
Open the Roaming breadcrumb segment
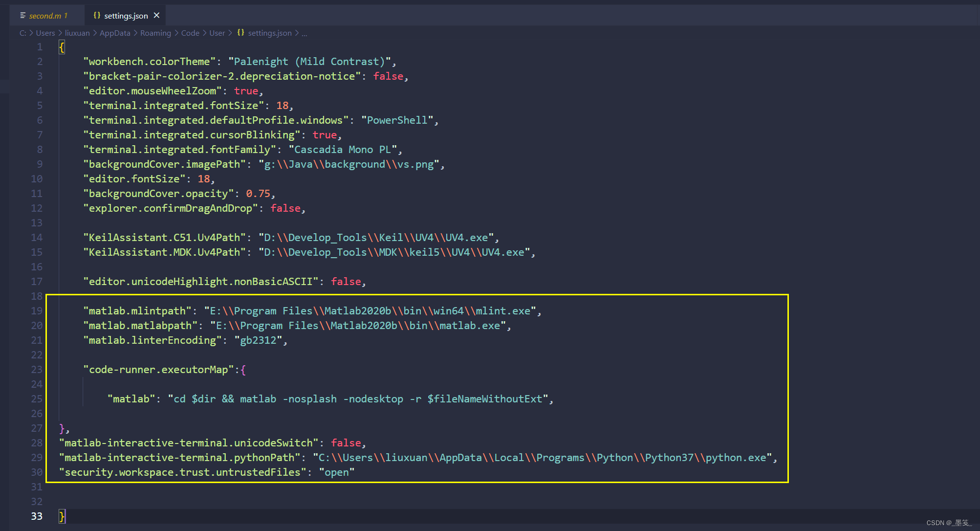[x=155, y=33]
